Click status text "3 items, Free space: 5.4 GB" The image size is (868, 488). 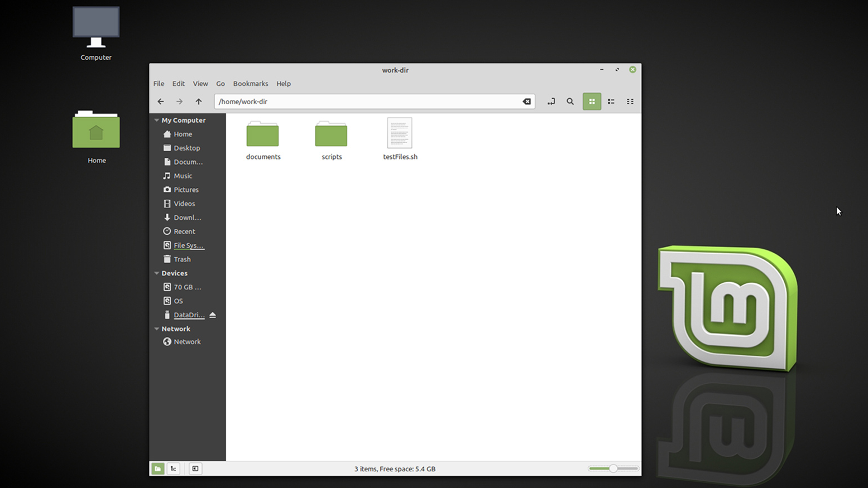[395, 469]
